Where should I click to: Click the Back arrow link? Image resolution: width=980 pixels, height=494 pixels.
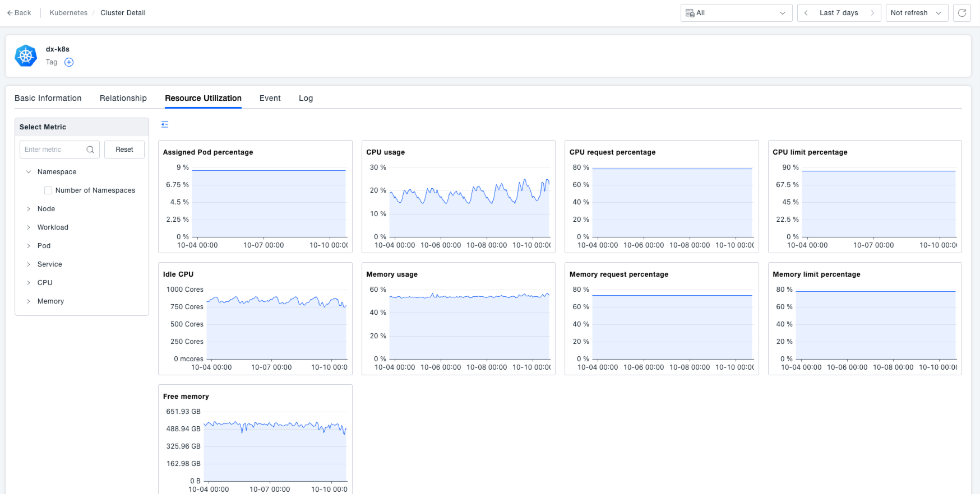tap(19, 13)
